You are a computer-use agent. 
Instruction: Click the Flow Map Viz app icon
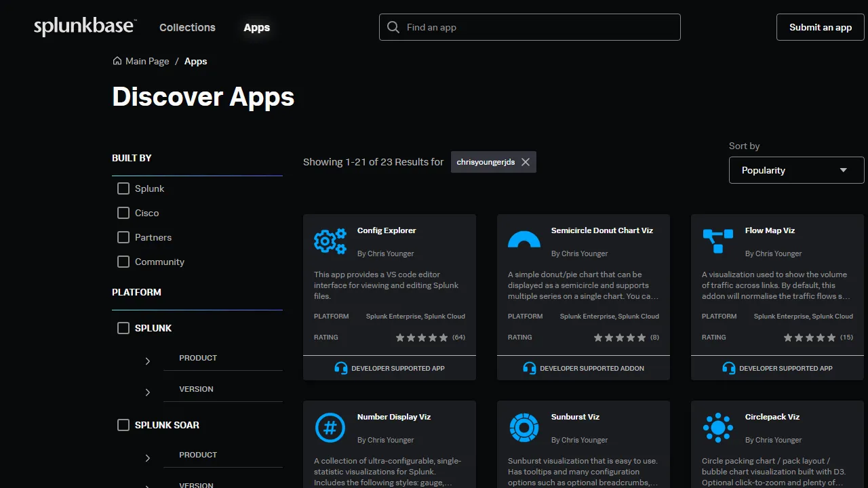tap(717, 241)
